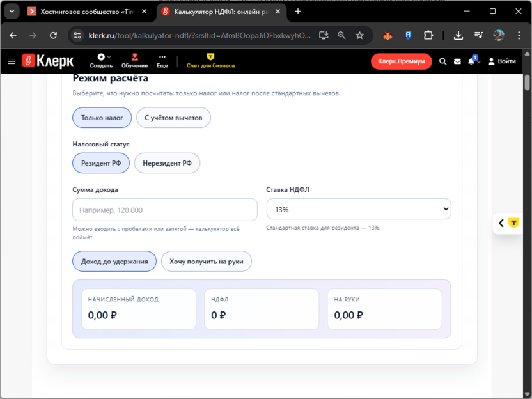Open the Klerk hamburger menu
The height and width of the screenshot is (399, 532).
coord(12,61)
